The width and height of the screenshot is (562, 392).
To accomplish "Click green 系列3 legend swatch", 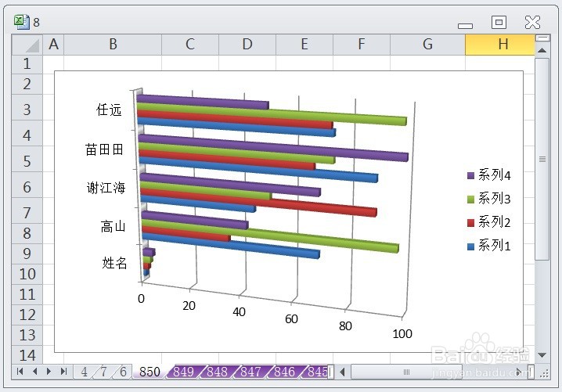I will [470, 200].
